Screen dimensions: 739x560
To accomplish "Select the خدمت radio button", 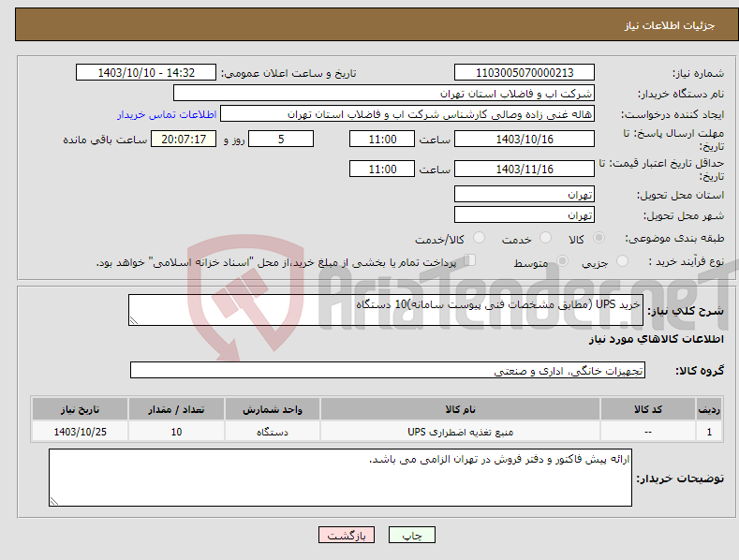I will pos(545,238).
